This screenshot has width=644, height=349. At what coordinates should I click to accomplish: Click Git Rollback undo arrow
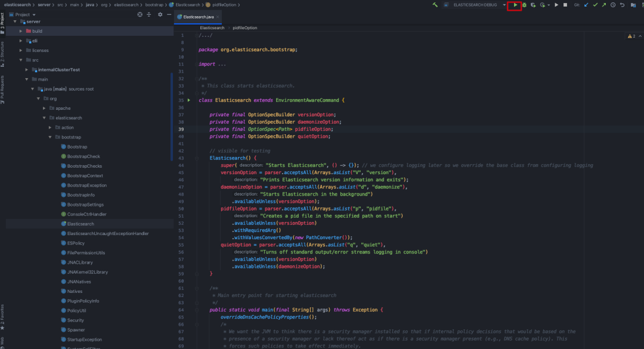(x=622, y=5)
